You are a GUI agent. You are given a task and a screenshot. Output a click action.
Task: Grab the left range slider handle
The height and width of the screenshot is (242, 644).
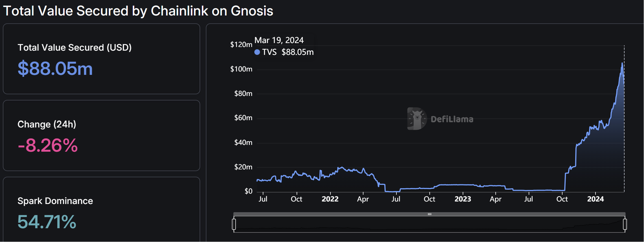234,224
